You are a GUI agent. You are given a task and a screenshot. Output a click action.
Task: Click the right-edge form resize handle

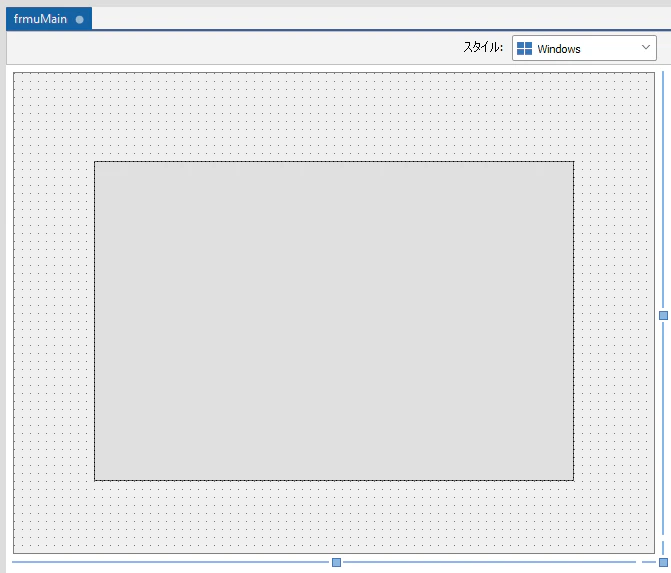tap(663, 315)
